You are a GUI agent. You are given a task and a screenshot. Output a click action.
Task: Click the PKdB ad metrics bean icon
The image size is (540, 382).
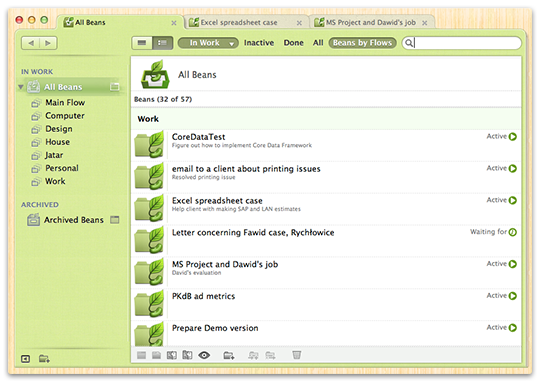coord(149,303)
